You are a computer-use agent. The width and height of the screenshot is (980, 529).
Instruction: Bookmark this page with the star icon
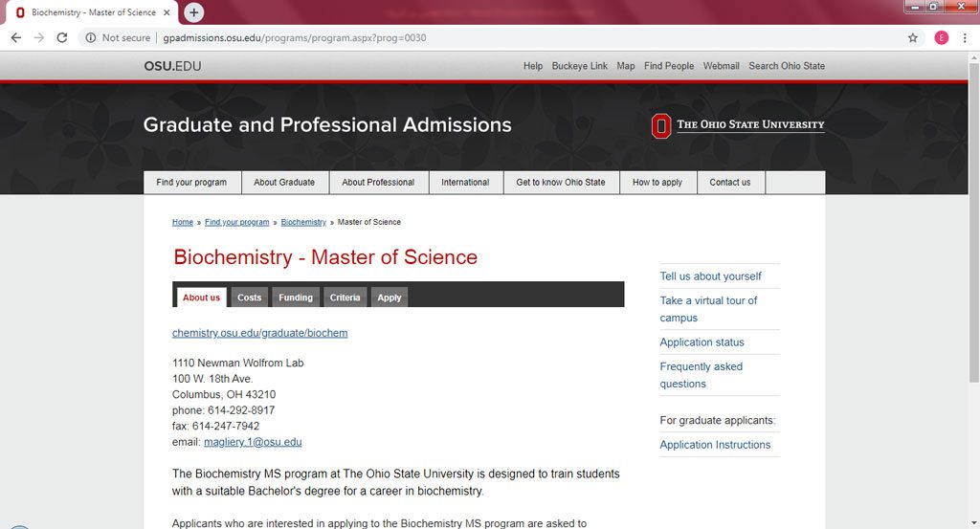[912, 38]
